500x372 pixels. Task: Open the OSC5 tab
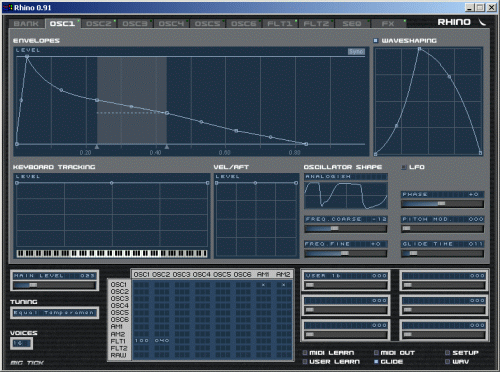[207, 24]
